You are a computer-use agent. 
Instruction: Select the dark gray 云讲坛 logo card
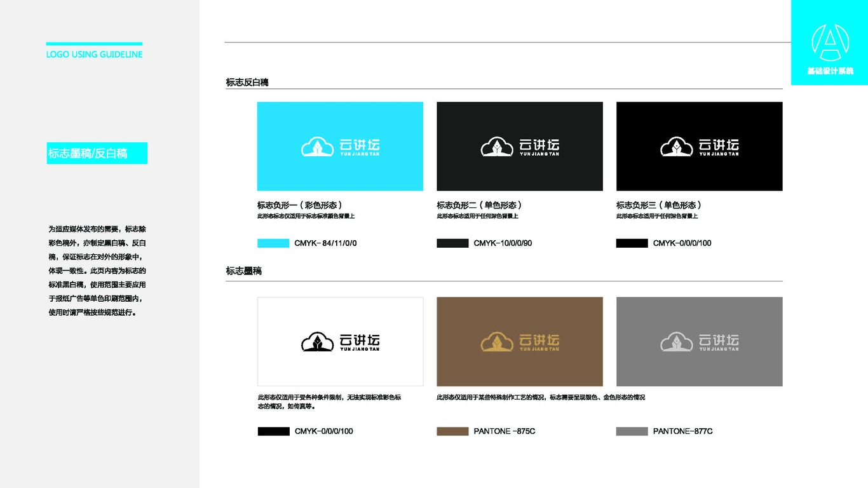[x=520, y=146]
